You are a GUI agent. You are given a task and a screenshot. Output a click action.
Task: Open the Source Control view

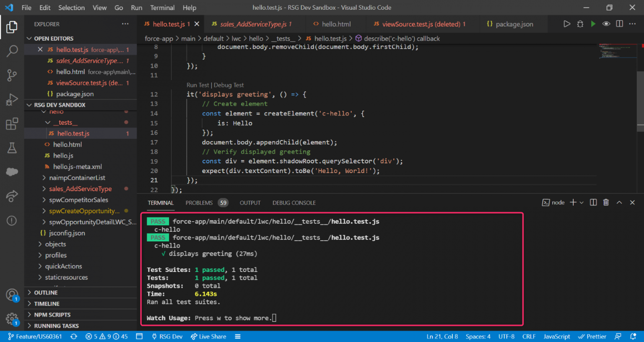12,75
